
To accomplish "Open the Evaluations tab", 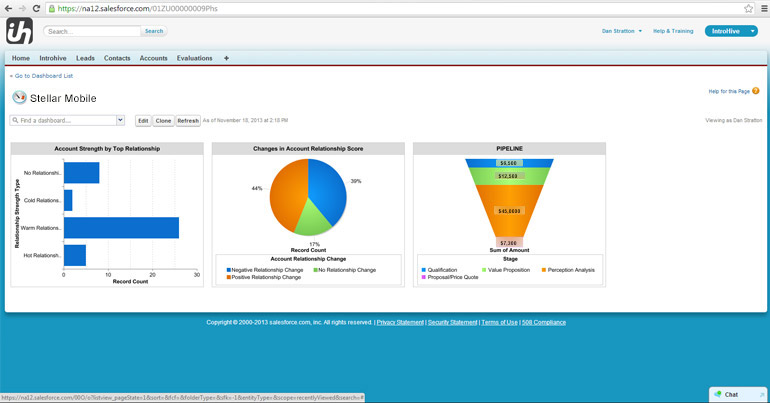I will coord(194,58).
